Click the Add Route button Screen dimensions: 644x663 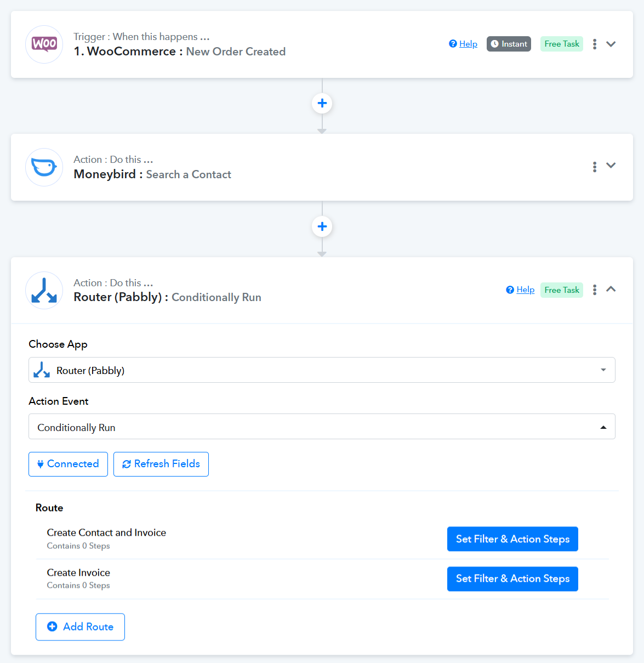tap(80, 627)
